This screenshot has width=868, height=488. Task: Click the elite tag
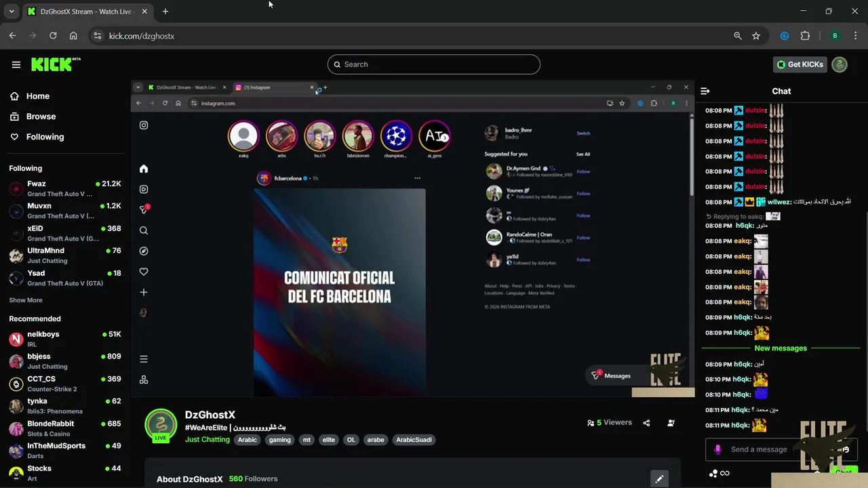[329, 440]
